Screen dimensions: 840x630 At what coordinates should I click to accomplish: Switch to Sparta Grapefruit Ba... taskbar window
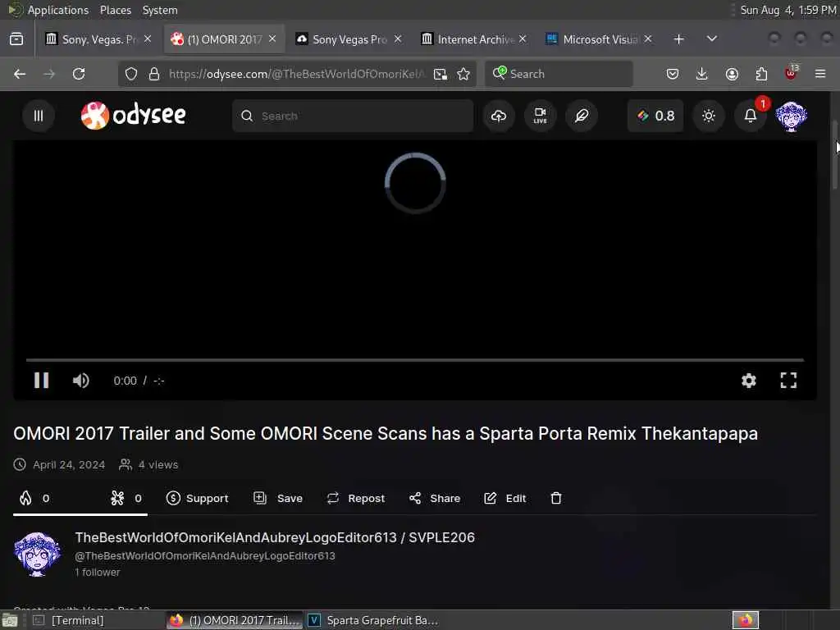(x=374, y=620)
